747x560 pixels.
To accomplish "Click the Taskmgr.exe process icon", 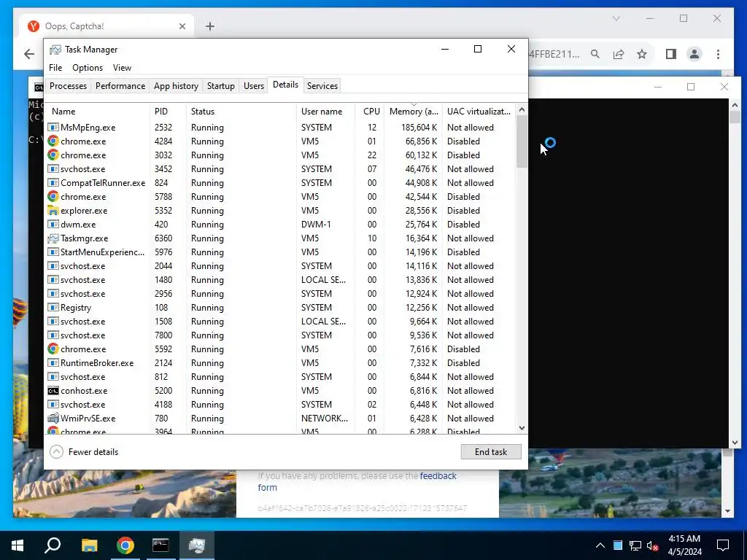I will point(53,238).
